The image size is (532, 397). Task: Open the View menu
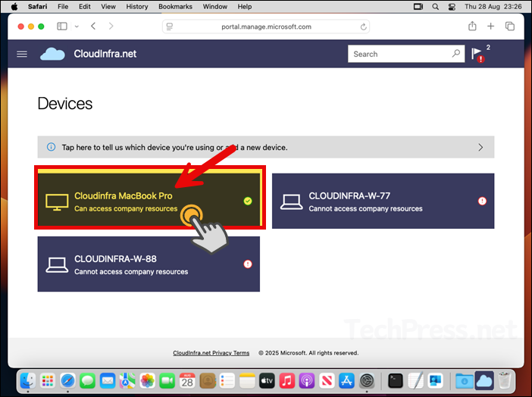tap(108, 7)
